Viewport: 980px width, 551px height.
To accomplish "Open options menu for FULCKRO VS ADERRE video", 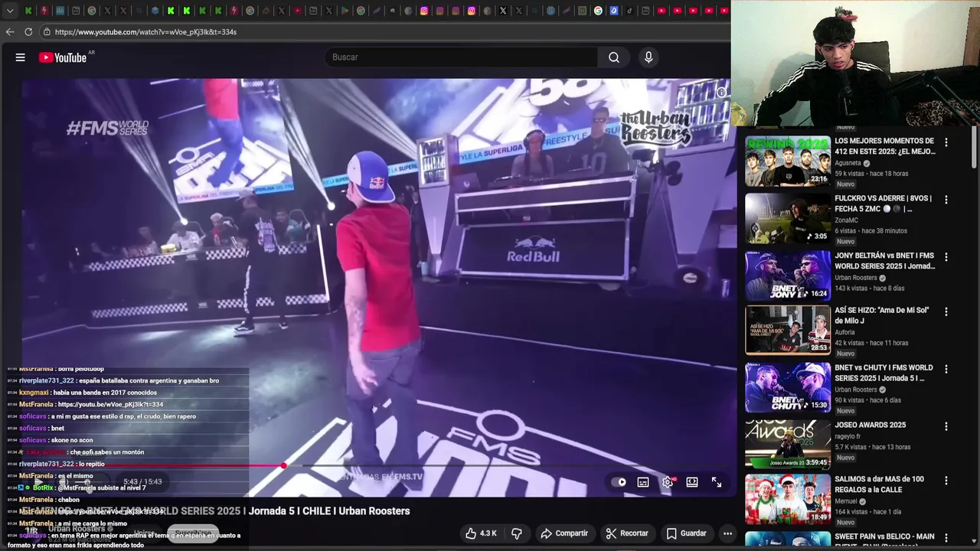I will 946,200.
